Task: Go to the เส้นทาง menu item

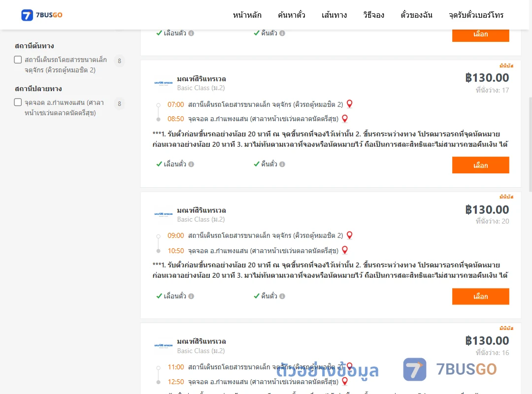Action: coord(334,15)
